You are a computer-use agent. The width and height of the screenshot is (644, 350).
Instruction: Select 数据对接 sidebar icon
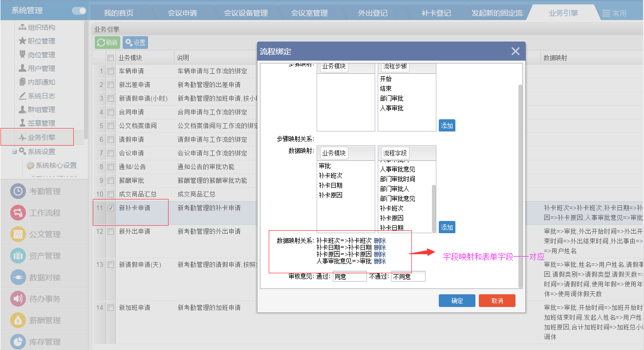pyautogui.click(x=18, y=277)
